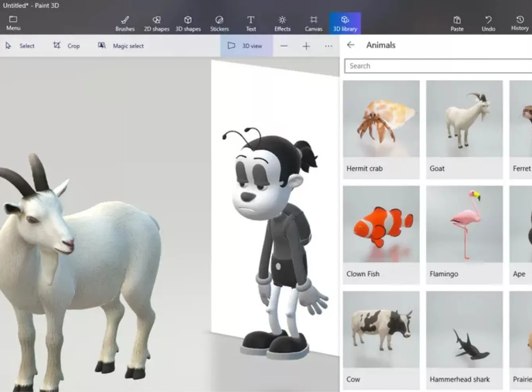Choose the Magic select tool
The height and width of the screenshot is (392, 532).
[121, 46]
